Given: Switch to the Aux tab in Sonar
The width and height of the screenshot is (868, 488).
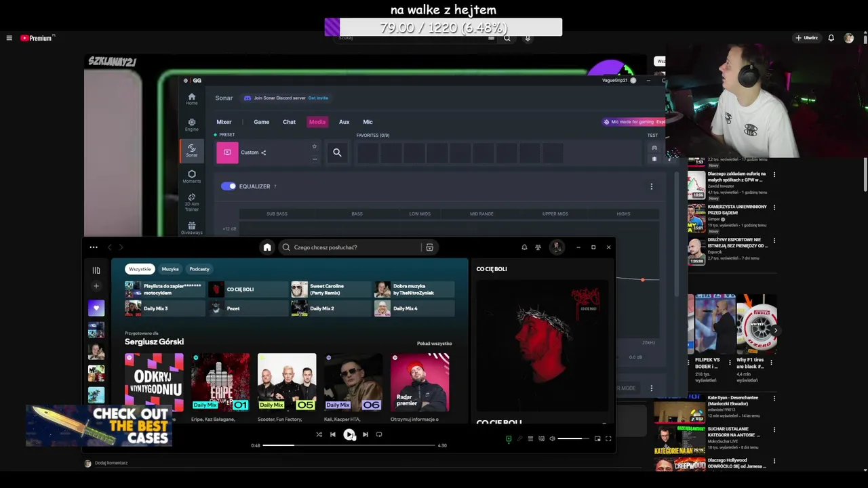Looking at the screenshot, I should [x=344, y=122].
